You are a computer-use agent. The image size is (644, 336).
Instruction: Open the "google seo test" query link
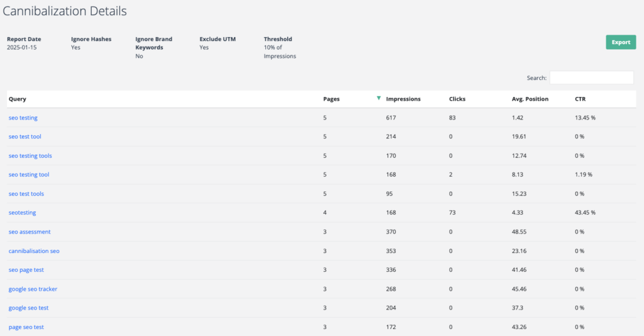click(x=28, y=308)
